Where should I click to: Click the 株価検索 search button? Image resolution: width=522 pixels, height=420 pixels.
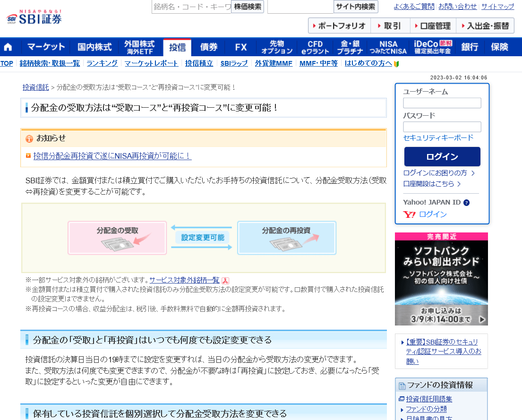pos(247,7)
